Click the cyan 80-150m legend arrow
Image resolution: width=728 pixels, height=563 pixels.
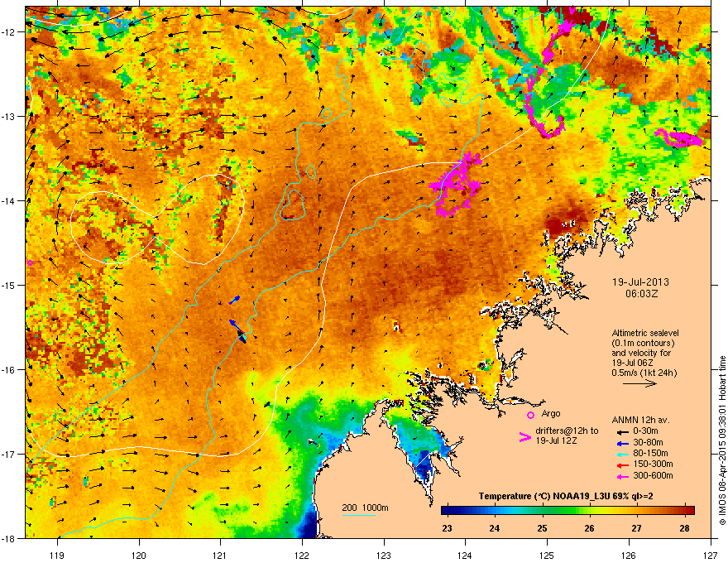pos(622,454)
